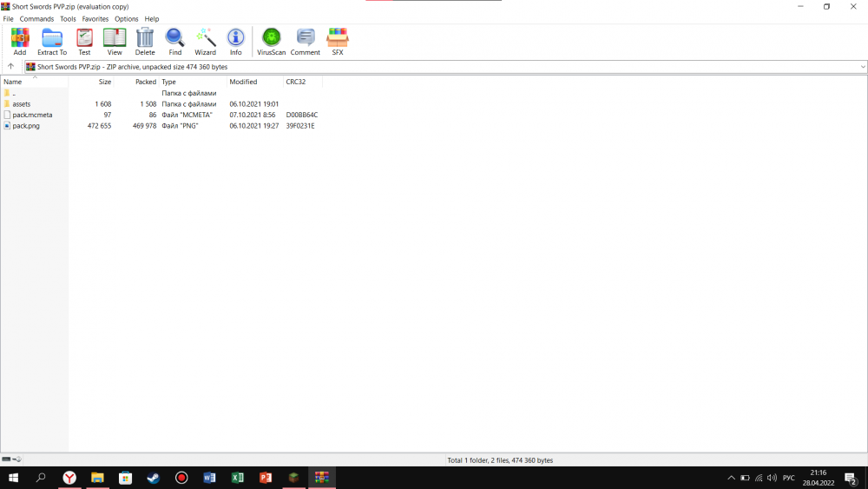Open the Commands menu
This screenshot has height=489, width=868.
[36, 19]
